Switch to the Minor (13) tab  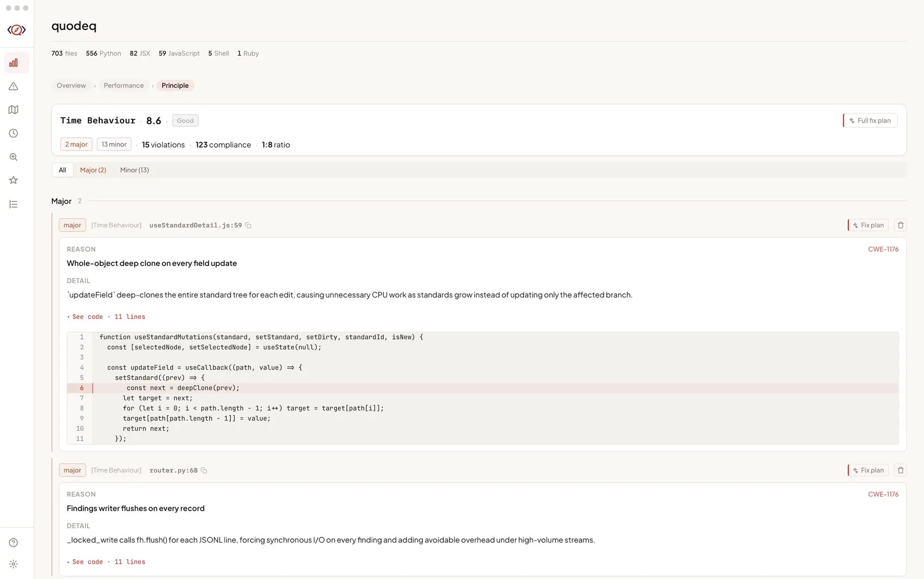tap(134, 170)
